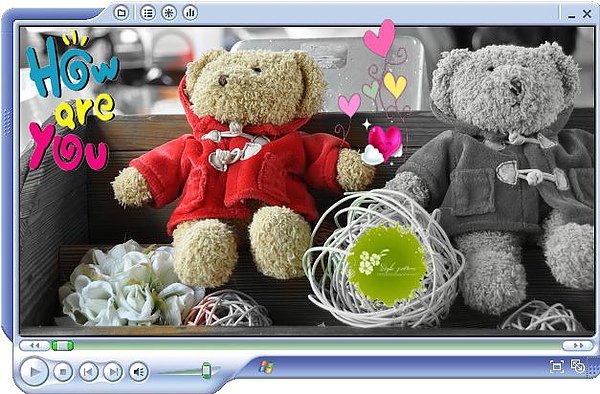Return to full mode icon at bottom right
The width and height of the screenshot is (600, 394).
[x=578, y=366]
